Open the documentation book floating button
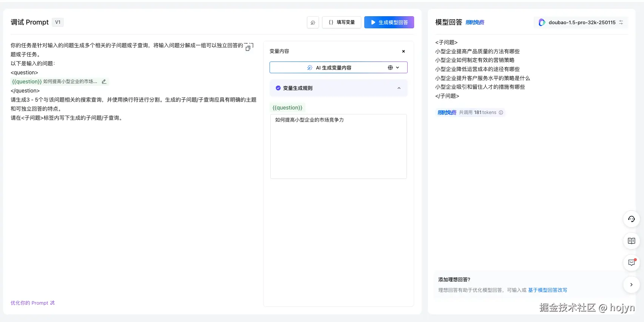644x322 pixels. tap(632, 241)
